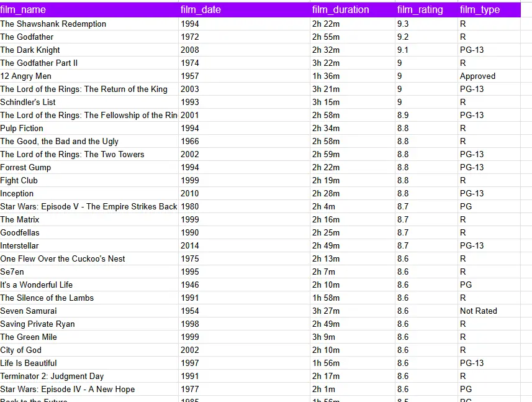Click rating 8.9 of Fellowship of the Ring
This screenshot has height=402, width=532.
coord(426,115)
